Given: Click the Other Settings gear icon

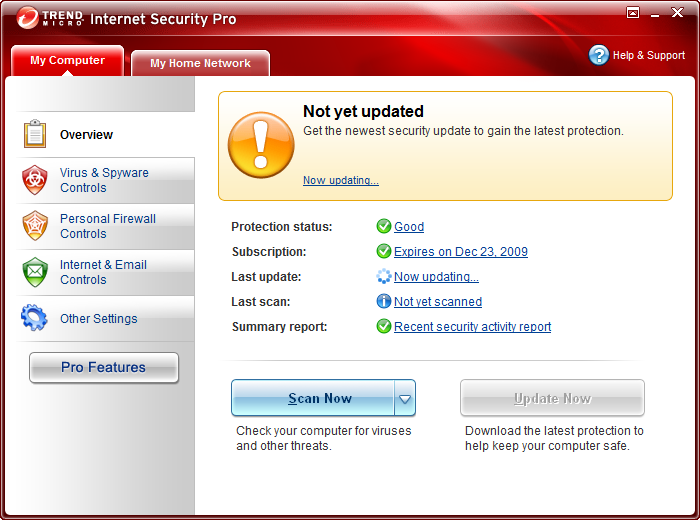Looking at the screenshot, I should (34, 318).
